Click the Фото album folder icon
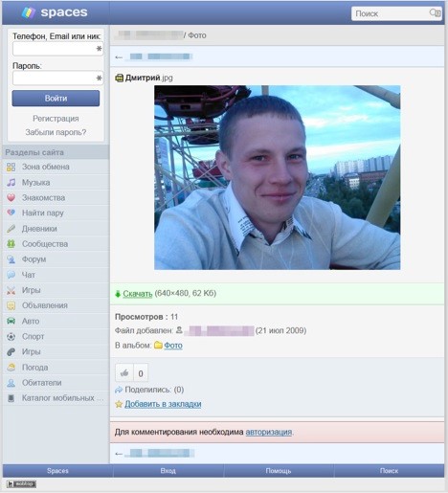Image resolution: width=448 pixels, height=493 pixels. (x=158, y=346)
